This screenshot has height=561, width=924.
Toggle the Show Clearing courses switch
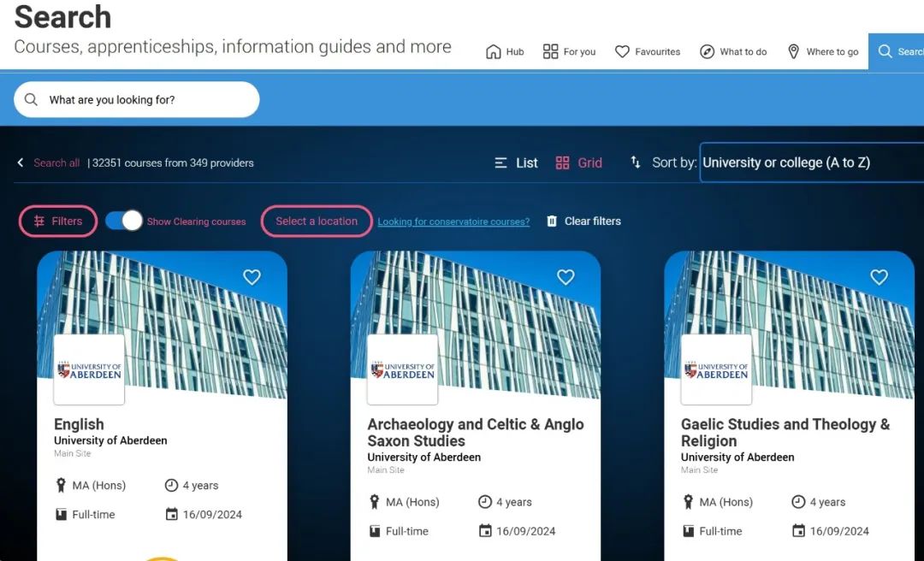point(124,221)
